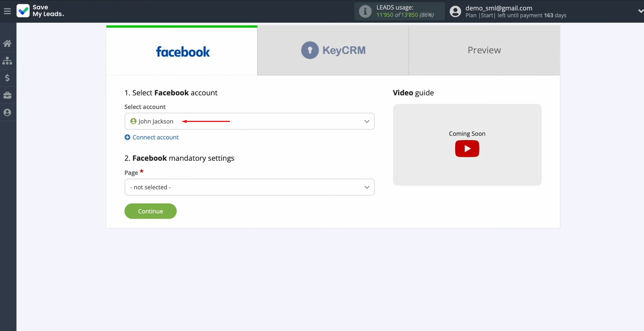The height and width of the screenshot is (331, 644).
Task: Open the hamburger menu icon
Action: 7,11
